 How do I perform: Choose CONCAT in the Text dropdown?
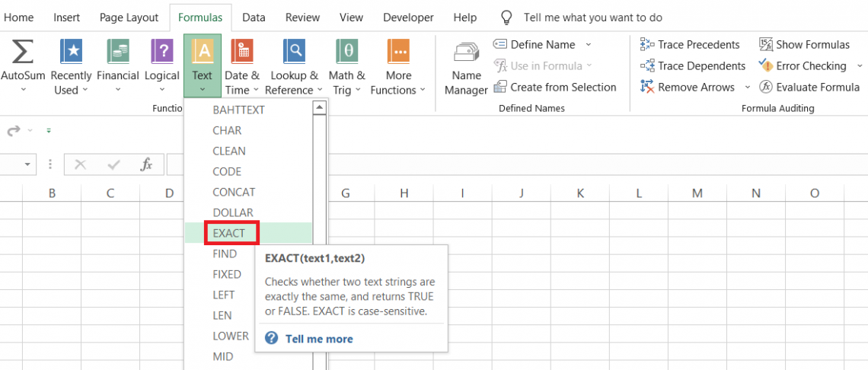(x=234, y=192)
